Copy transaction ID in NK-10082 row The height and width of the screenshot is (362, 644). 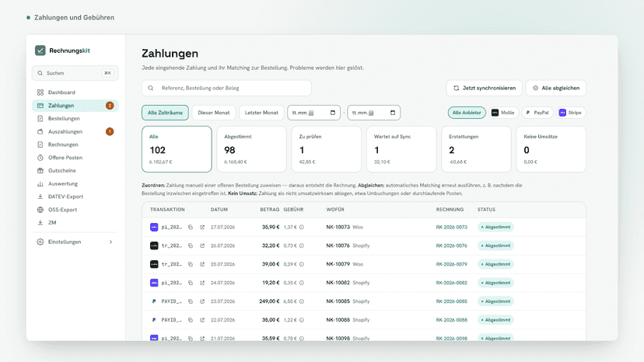click(191, 283)
